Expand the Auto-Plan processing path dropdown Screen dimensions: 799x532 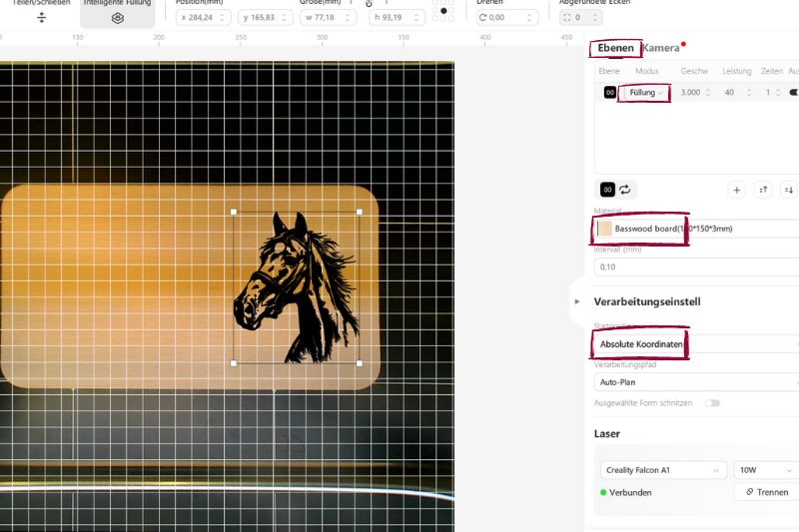tap(695, 381)
